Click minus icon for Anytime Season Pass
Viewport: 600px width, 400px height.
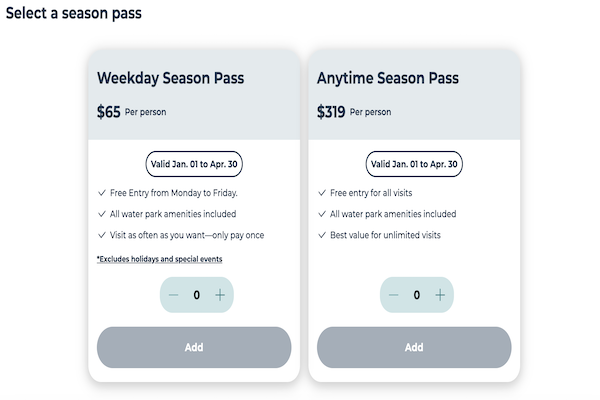coord(393,295)
